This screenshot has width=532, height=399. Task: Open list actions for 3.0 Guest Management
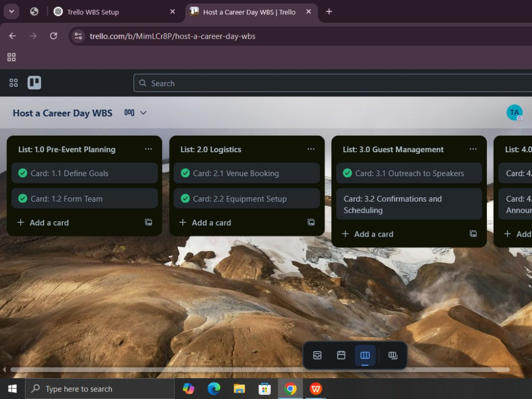[473, 149]
